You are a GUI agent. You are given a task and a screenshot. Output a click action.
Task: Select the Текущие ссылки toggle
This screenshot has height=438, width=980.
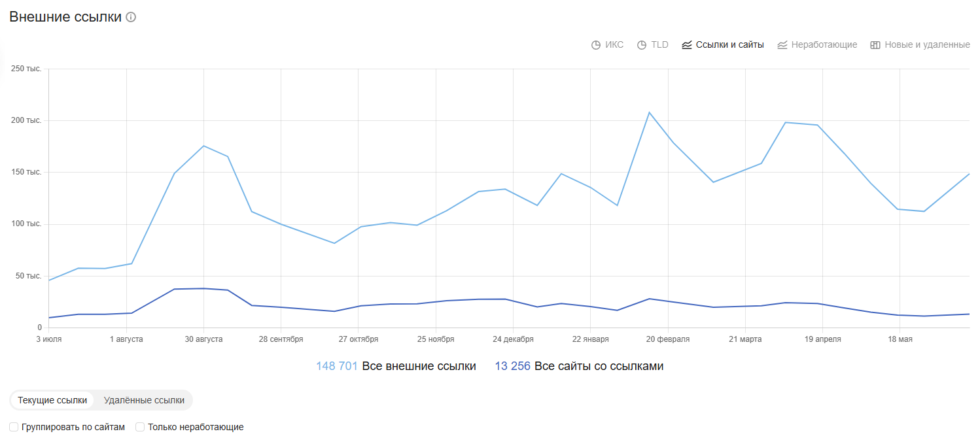52,400
